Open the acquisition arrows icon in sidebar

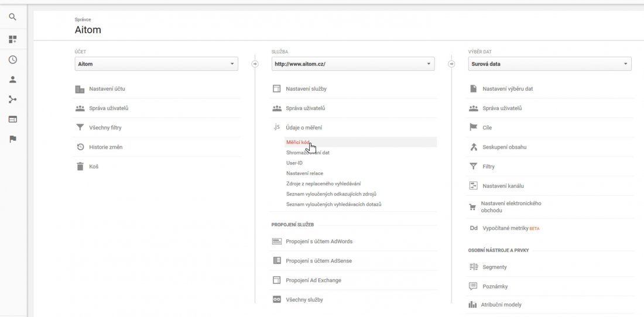(12, 99)
